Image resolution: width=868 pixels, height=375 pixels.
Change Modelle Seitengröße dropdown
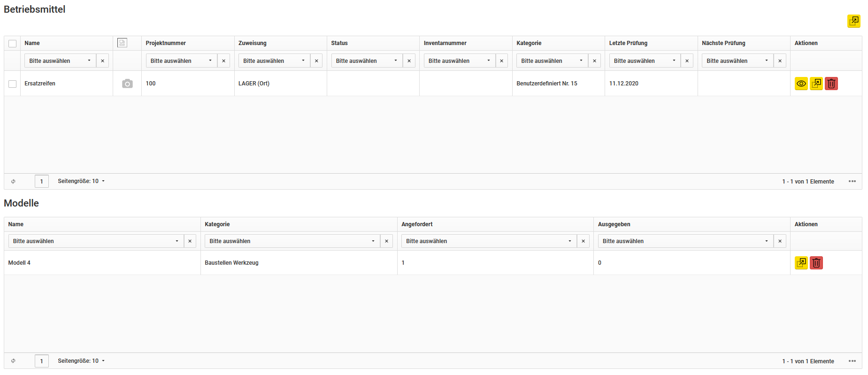(81, 361)
